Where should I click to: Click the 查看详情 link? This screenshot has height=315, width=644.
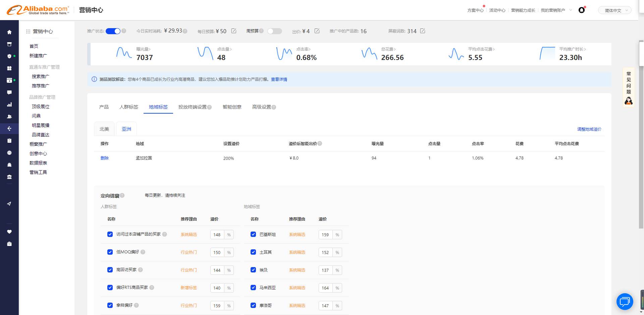(279, 79)
